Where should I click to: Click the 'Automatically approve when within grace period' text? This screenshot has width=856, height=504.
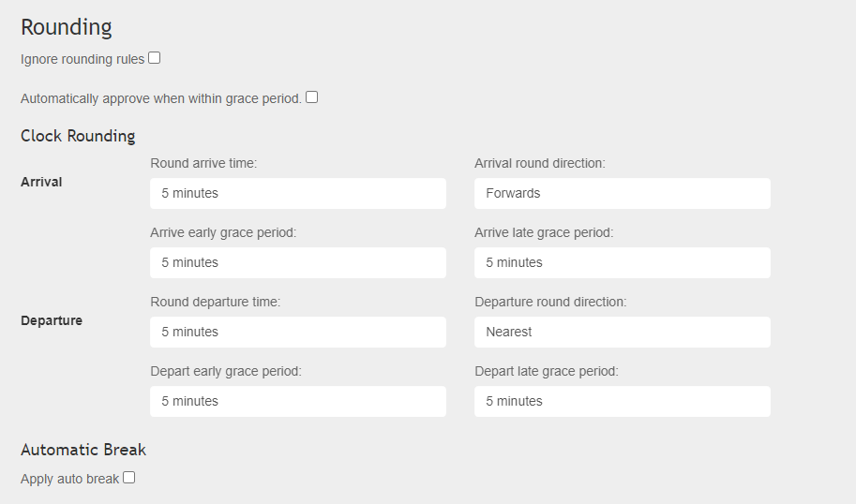(x=160, y=98)
